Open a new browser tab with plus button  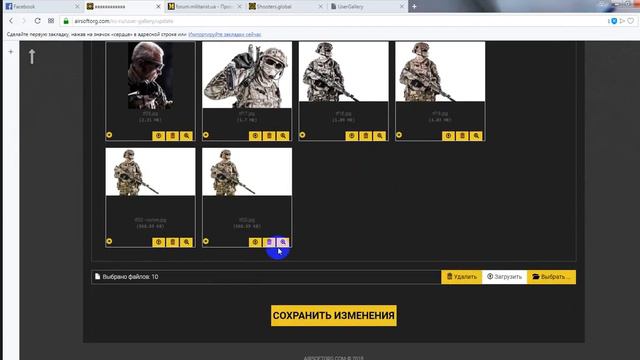pyautogui.click(x=414, y=6)
